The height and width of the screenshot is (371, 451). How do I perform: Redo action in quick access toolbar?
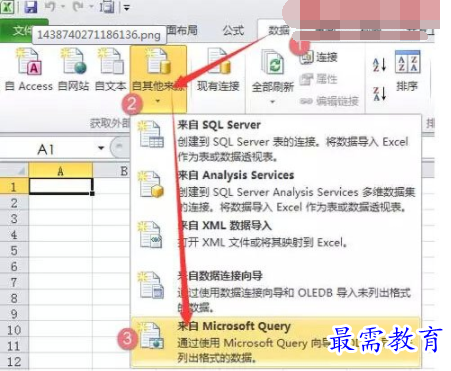pyautogui.click(x=78, y=7)
